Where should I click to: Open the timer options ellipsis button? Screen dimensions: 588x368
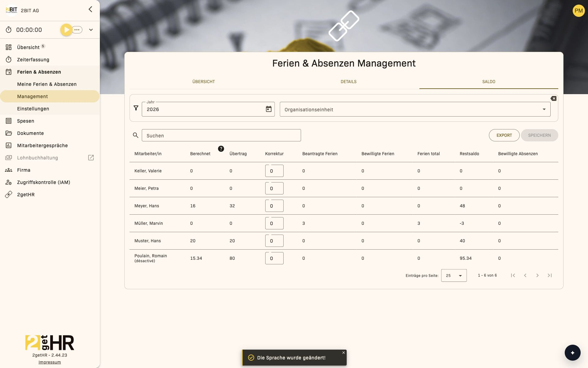click(77, 30)
